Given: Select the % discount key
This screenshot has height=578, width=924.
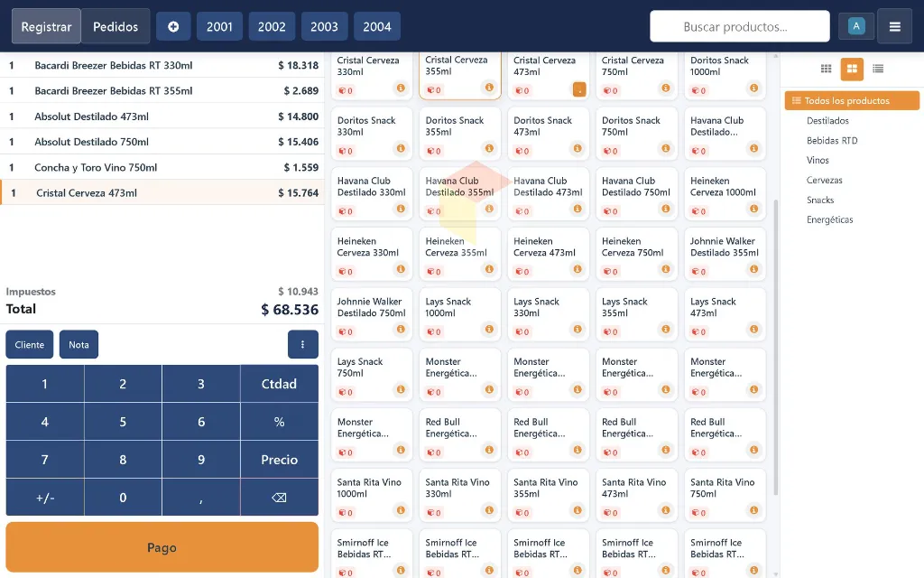Looking at the screenshot, I should coord(280,422).
